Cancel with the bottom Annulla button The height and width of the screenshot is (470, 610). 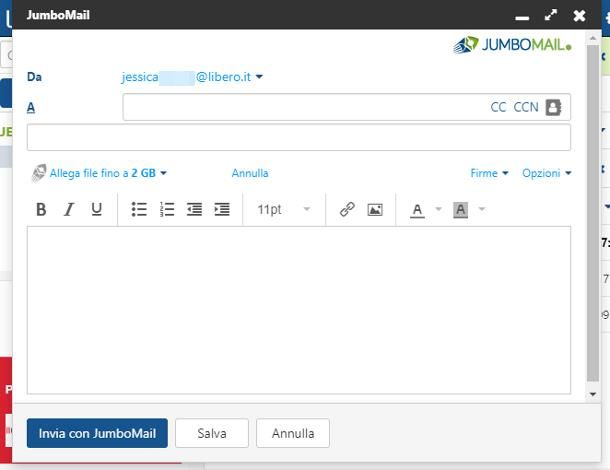[x=293, y=433]
